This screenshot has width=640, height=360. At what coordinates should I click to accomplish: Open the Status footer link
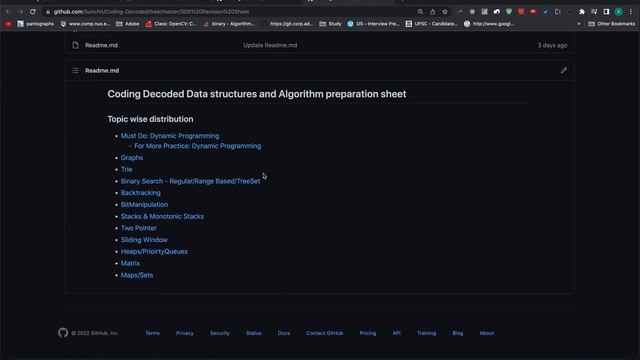coord(253,333)
